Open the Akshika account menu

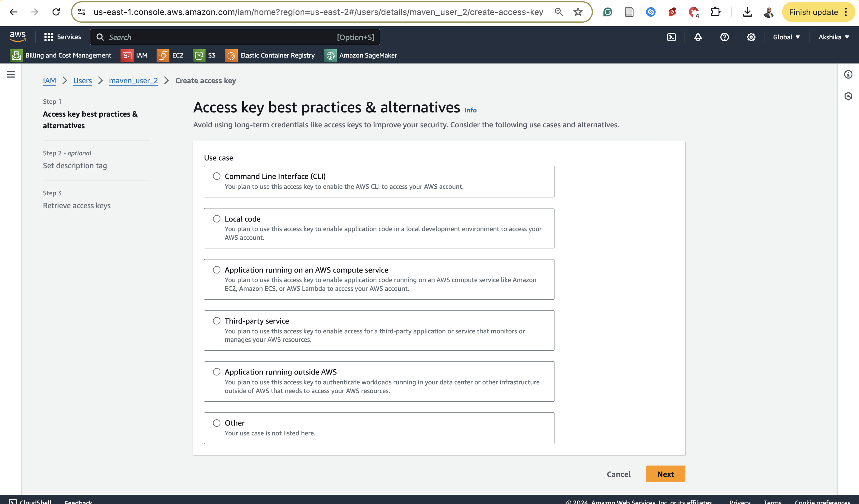tap(833, 37)
